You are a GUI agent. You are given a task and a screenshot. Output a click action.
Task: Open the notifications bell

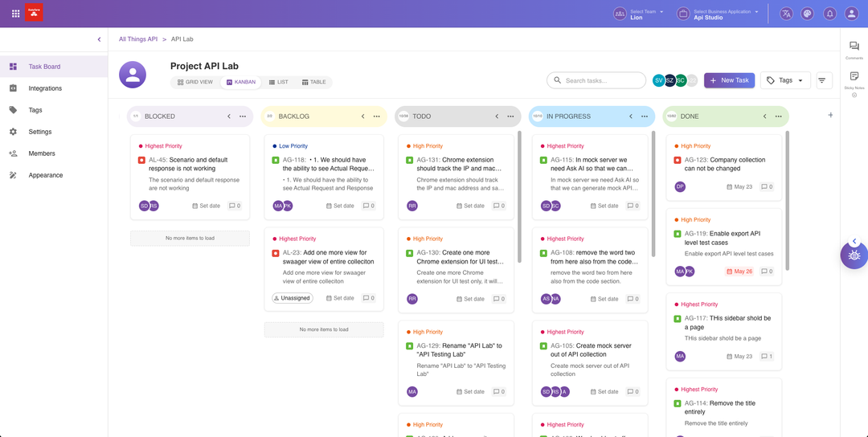pyautogui.click(x=829, y=14)
